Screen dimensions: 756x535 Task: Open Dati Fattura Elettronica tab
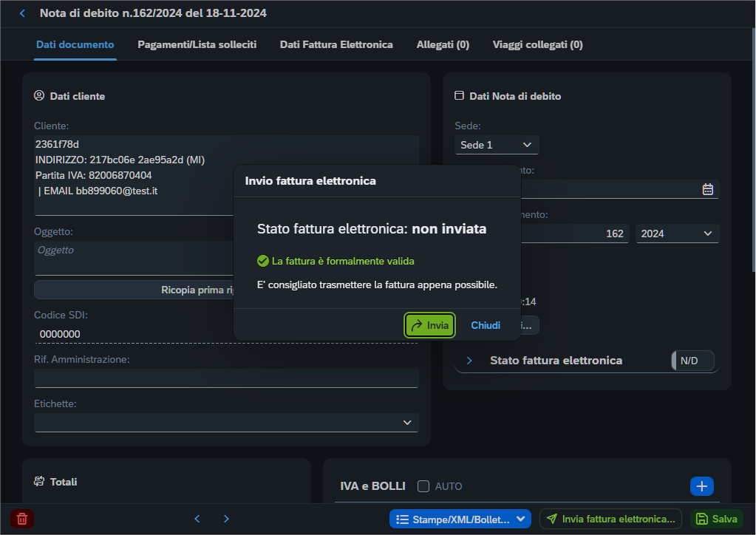[x=336, y=45]
